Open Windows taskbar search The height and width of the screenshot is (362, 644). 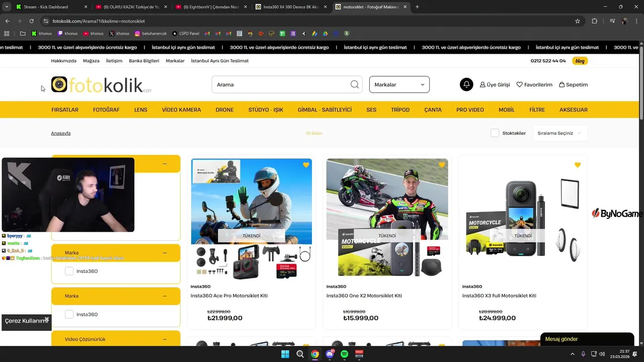(300, 354)
